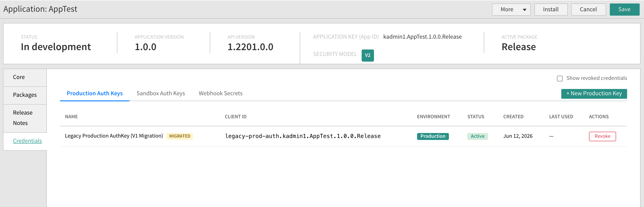Screen dimensions: 644x207
Task: Open the Packages sidebar section
Action: (25, 95)
